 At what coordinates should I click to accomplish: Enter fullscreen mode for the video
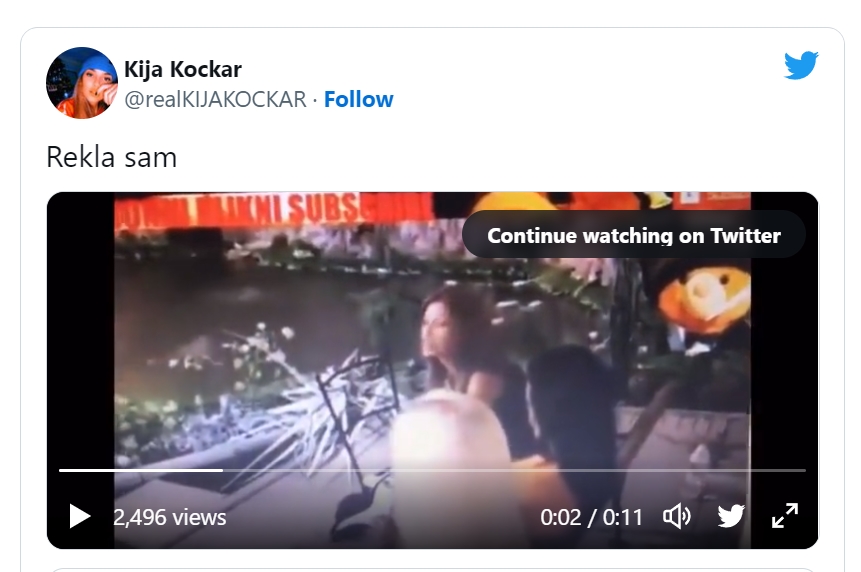coord(785,516)
